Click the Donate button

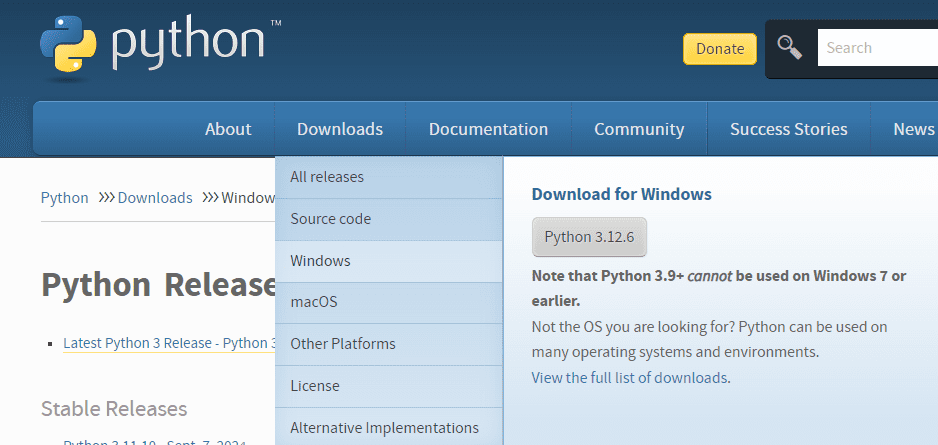[720, 48]
